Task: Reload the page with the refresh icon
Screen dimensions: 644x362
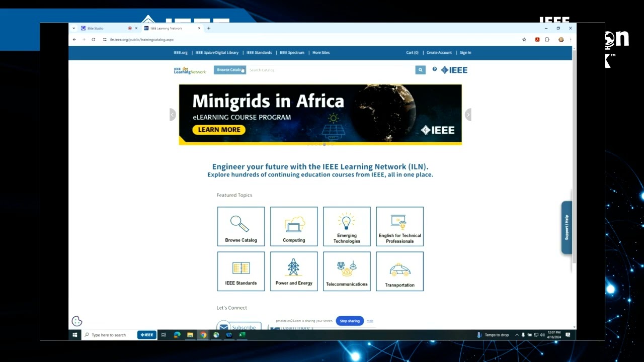Action: coord(94,39)
